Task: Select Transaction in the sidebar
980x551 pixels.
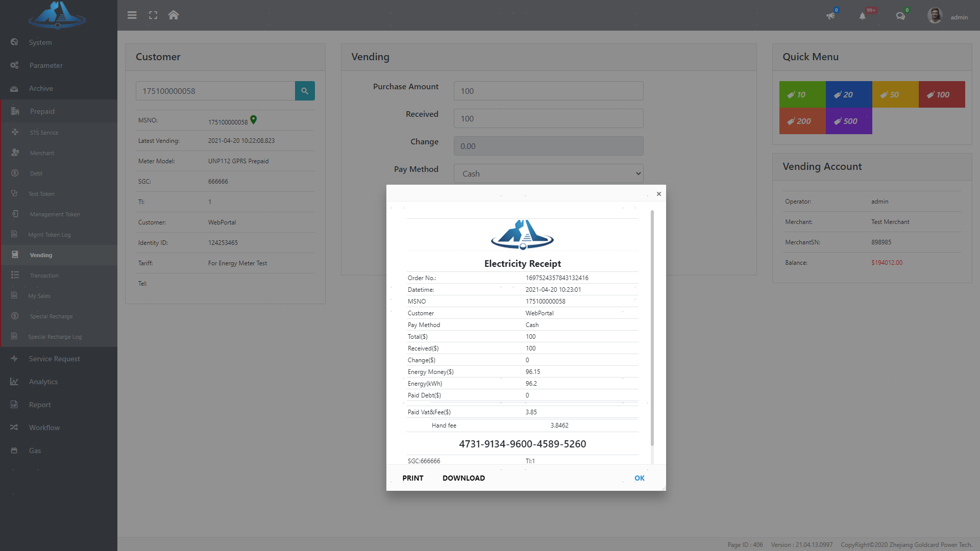Action: pyautogui.click(x=44, y=275)
